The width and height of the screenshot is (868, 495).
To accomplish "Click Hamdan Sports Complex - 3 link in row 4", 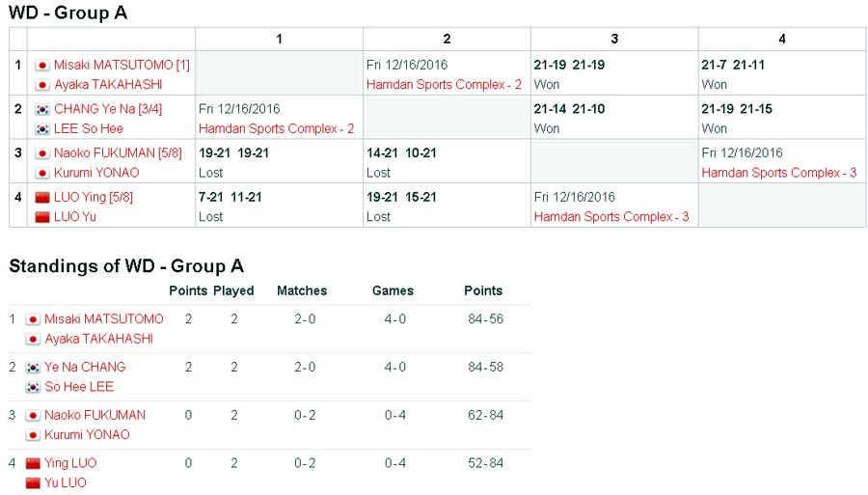I will coord(610,217).
